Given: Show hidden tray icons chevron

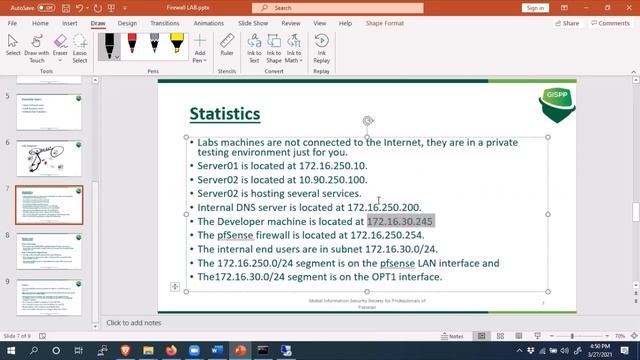Looking at the screenshot, I should (519, 350).
